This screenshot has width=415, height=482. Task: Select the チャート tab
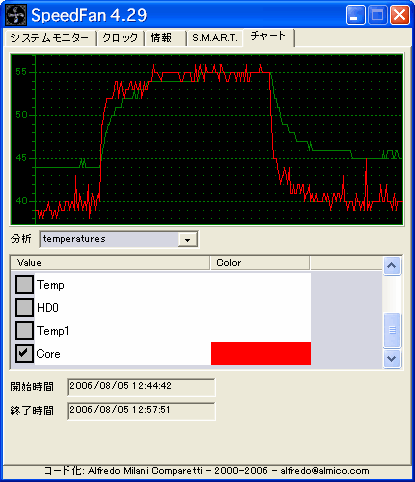(268, 37)
